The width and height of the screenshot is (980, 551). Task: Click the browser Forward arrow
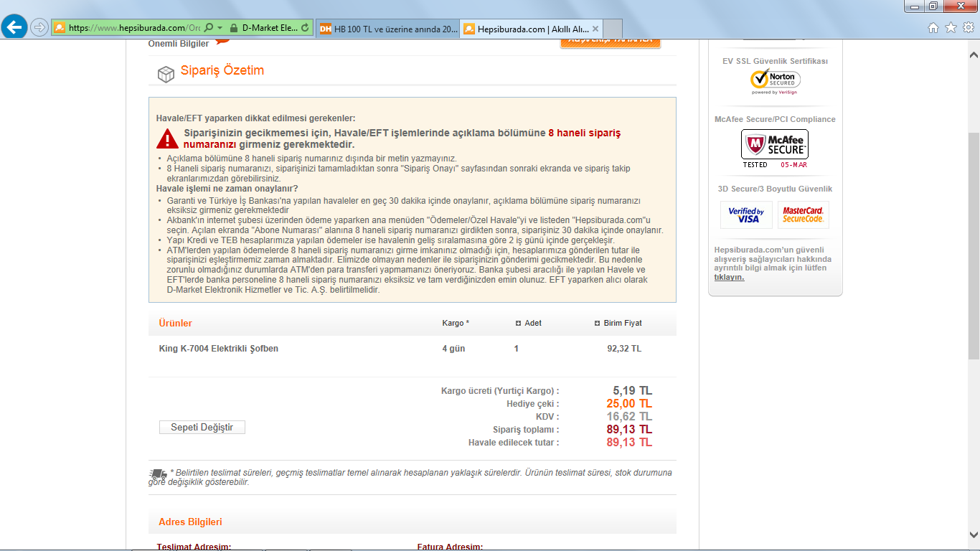tap(39, 27)
